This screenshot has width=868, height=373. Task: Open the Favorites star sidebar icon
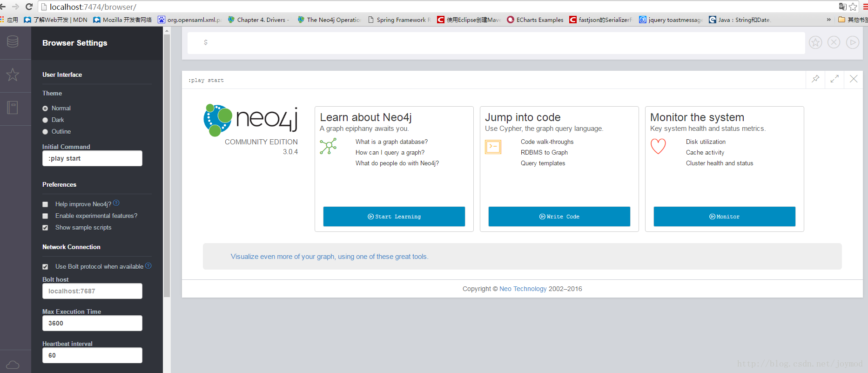[13, 75]
